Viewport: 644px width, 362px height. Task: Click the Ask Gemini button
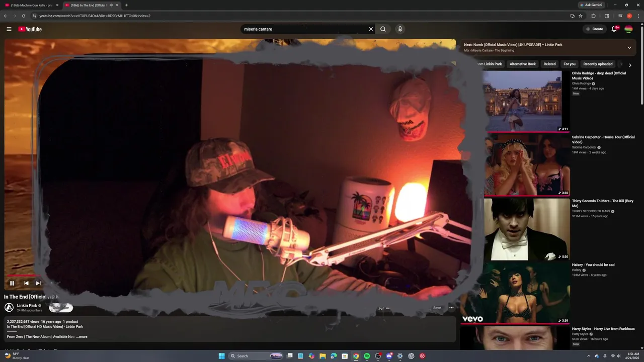click(591, 5)
